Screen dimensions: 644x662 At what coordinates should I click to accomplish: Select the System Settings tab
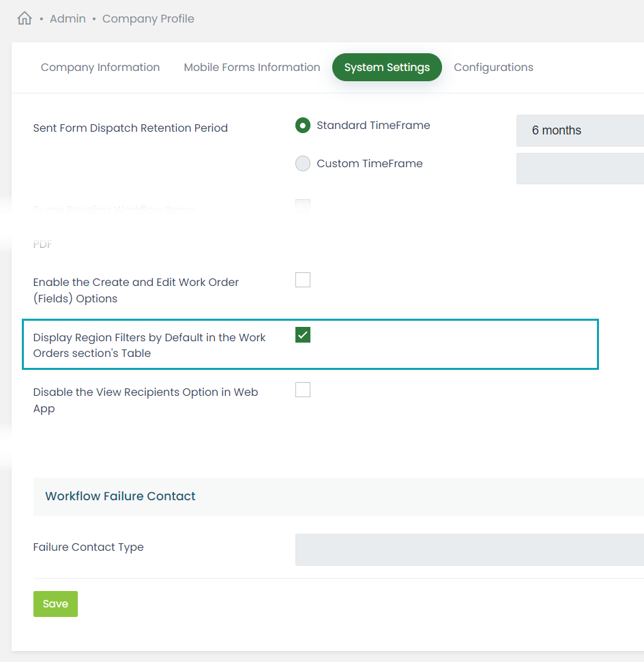[x=387, y=67]
